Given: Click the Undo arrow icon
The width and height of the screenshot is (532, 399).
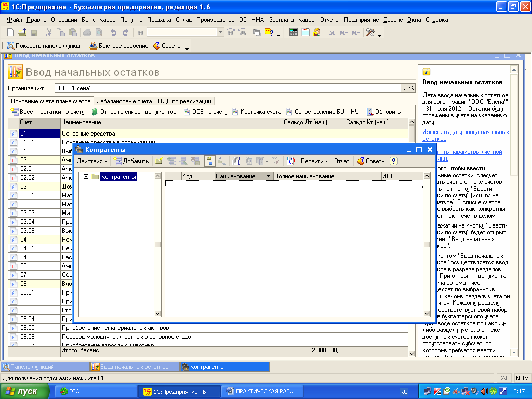Looking at the screenshot, I should [x=113, y=33].
